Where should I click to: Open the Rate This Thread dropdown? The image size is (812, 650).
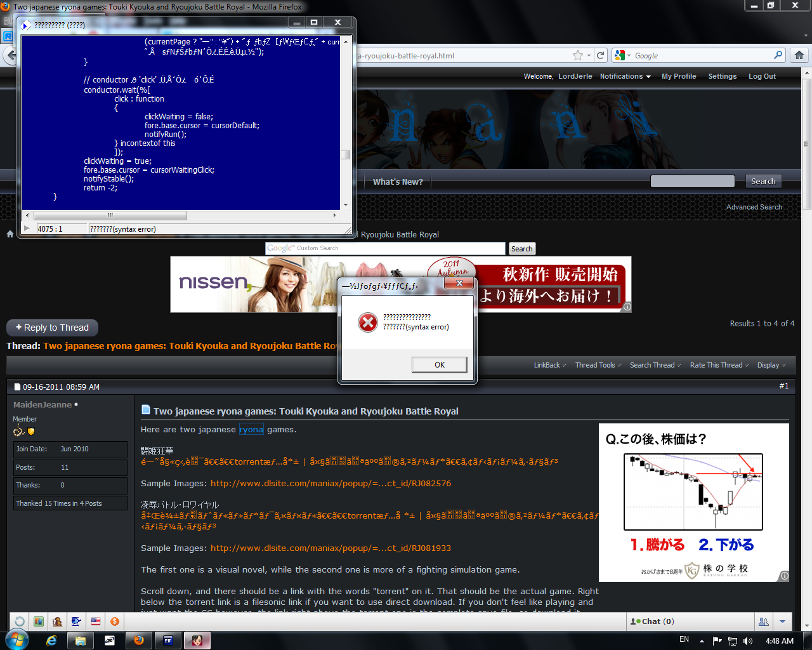719,365
